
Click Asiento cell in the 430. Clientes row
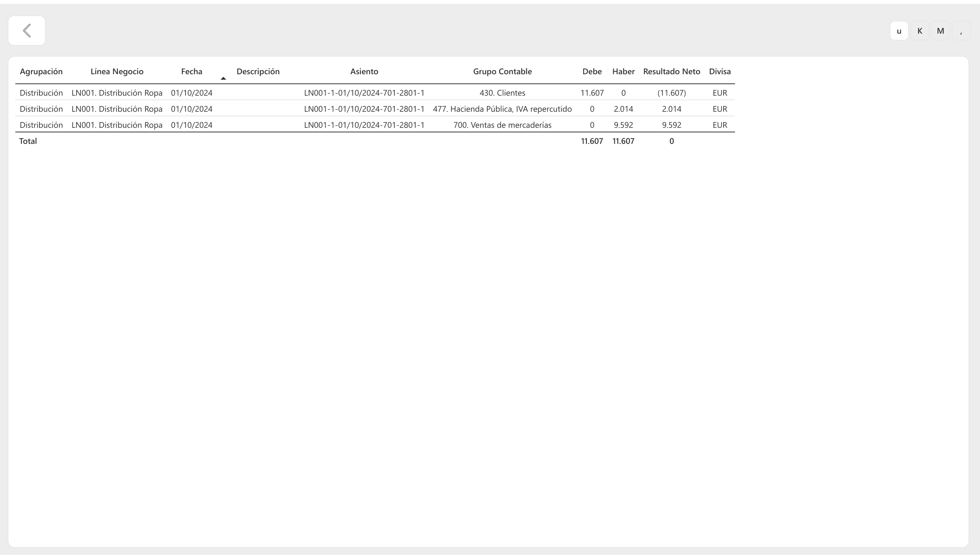coord(364,93)
